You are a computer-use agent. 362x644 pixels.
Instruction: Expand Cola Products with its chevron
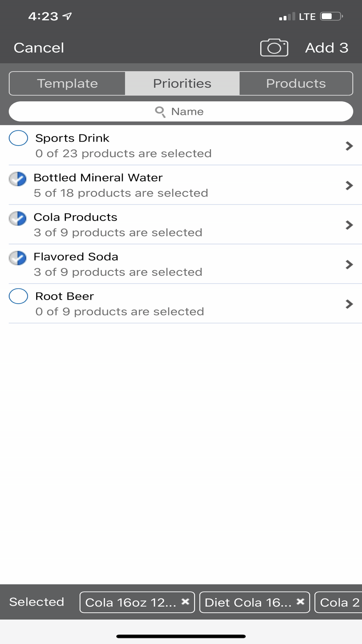click(x=349, y=225)
